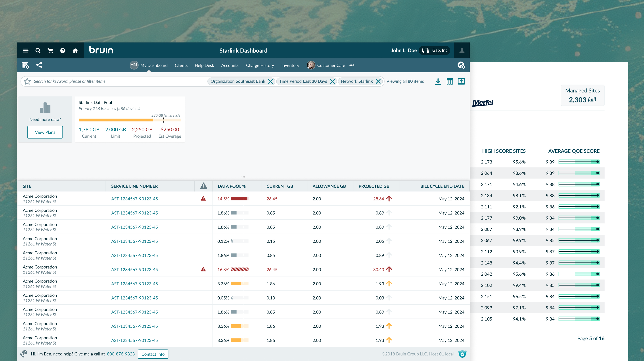Open the Accounts tab
644x361 pixels.
230,65
